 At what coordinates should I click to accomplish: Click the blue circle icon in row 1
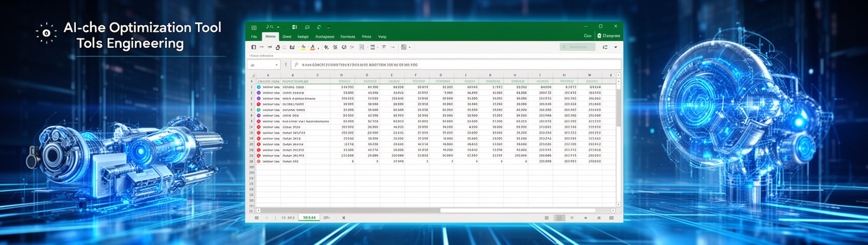coord(259,87)
